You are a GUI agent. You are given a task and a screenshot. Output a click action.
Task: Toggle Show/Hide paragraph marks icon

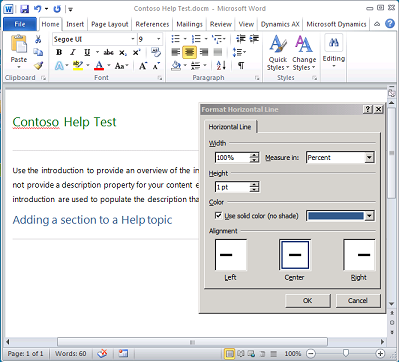click(x=241, y=66)
